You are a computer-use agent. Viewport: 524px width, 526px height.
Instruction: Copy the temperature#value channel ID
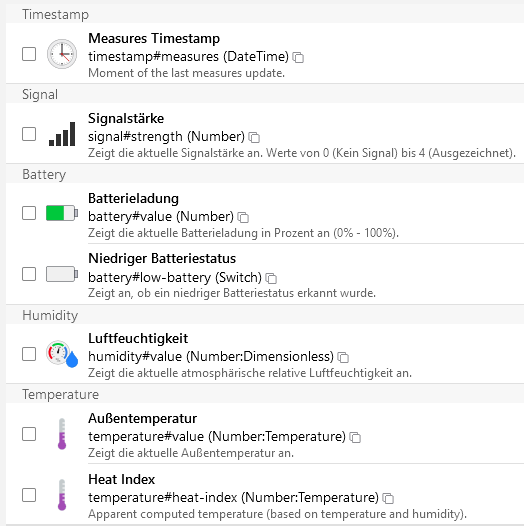click(x=355, y=437)
